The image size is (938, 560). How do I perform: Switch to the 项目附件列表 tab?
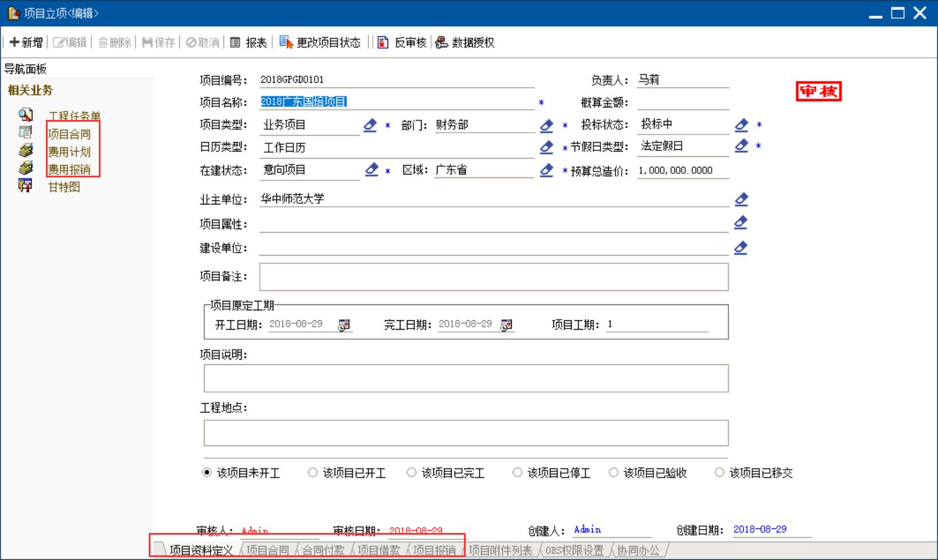(x=500, y=551)
